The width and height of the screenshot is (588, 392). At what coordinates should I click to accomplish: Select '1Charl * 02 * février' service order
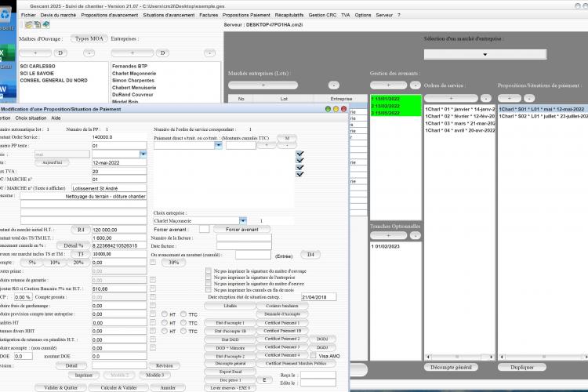click(x=459, y=116)
